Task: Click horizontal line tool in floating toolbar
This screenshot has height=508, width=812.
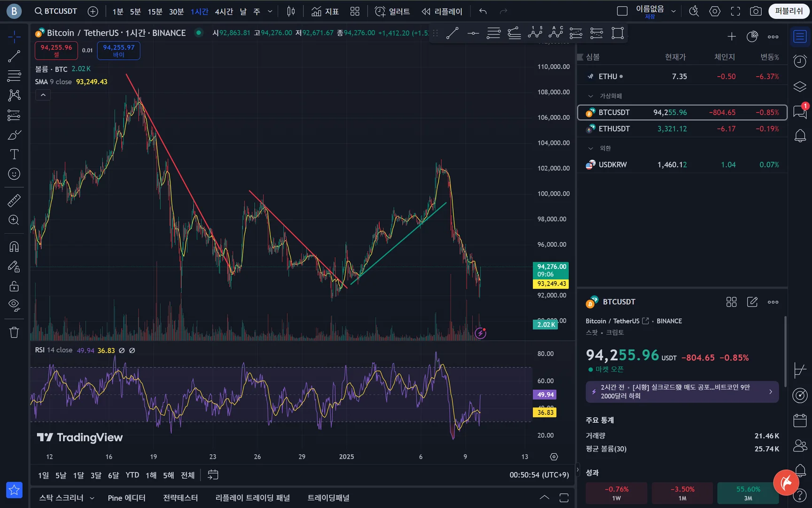Action: click(x=473, y=33)
